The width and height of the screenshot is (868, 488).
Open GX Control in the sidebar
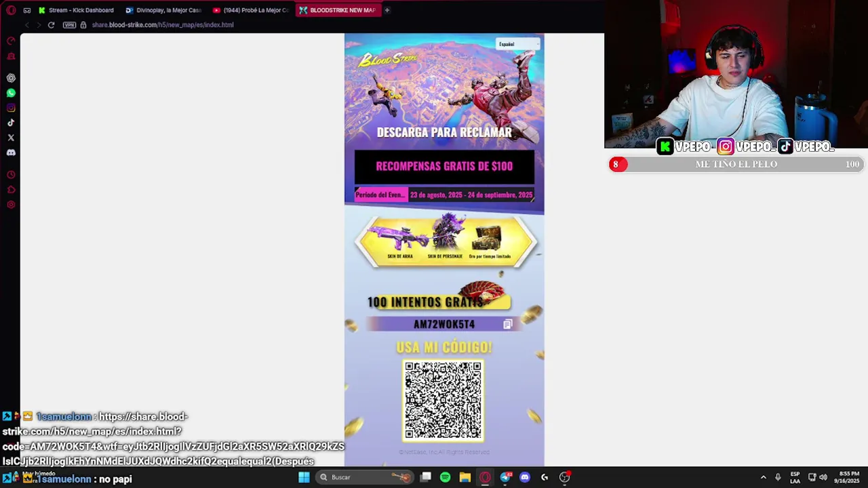point(11,41)
